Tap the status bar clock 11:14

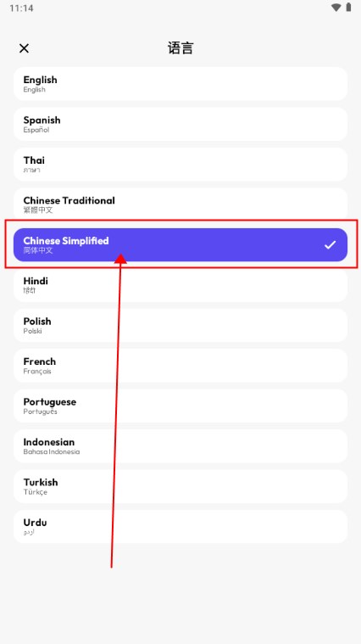click(21, 8)
